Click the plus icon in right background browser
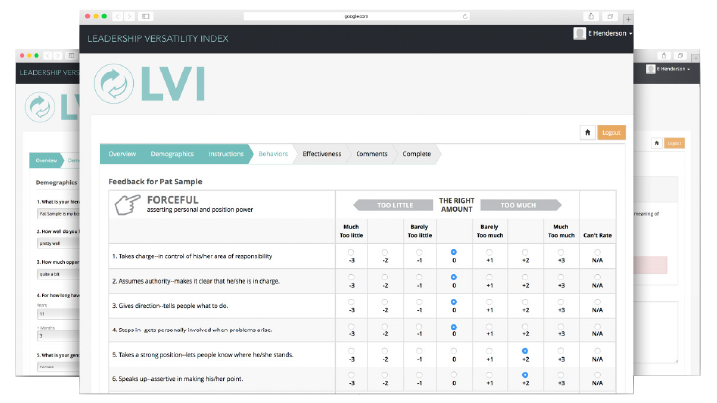The width and height of the screenshot is (717, 403). click(696, 58)
